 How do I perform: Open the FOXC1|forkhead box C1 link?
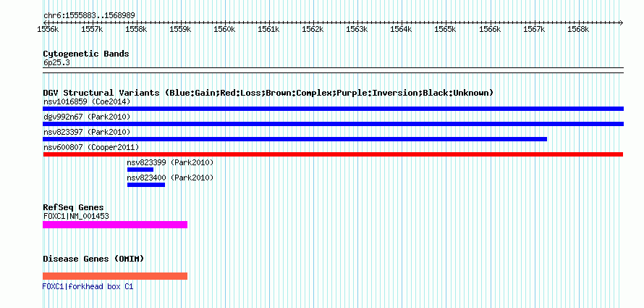tap(88, 286)
